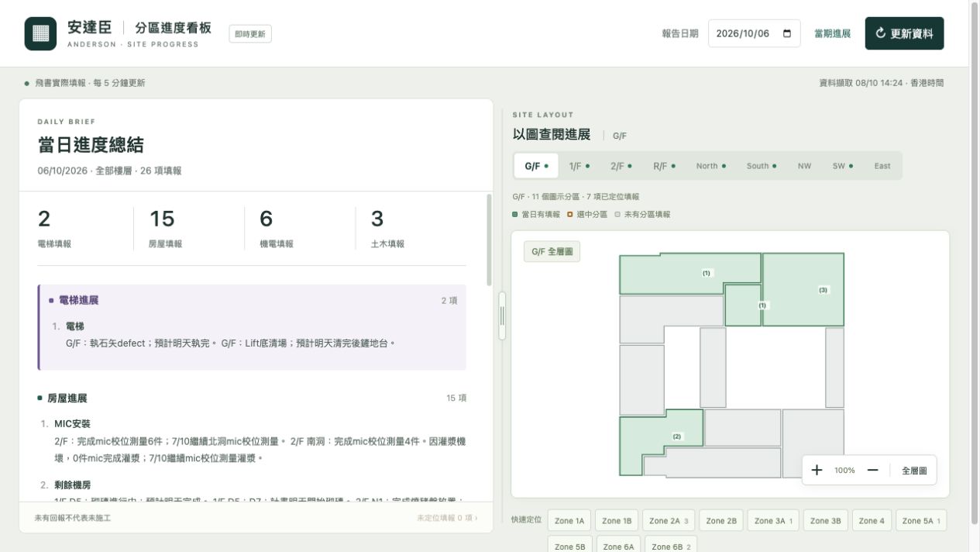Click the 選中分區 legend item

point(587,214)
